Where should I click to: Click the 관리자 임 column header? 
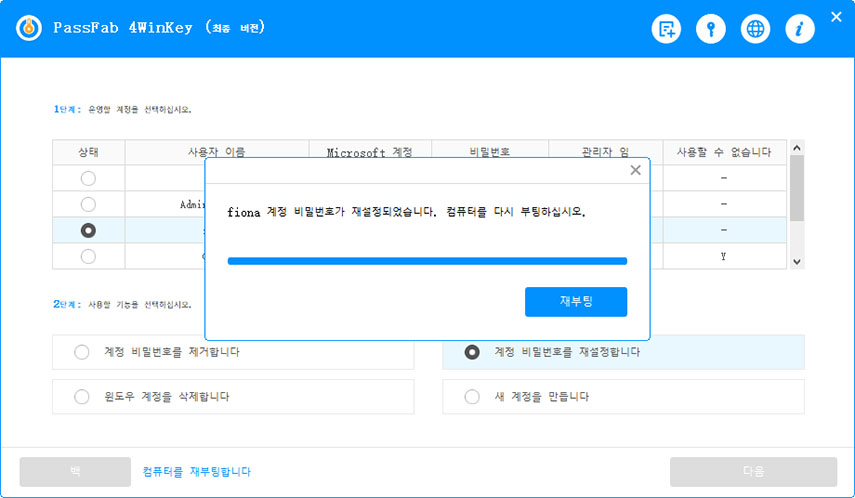(x=605, y=152)
